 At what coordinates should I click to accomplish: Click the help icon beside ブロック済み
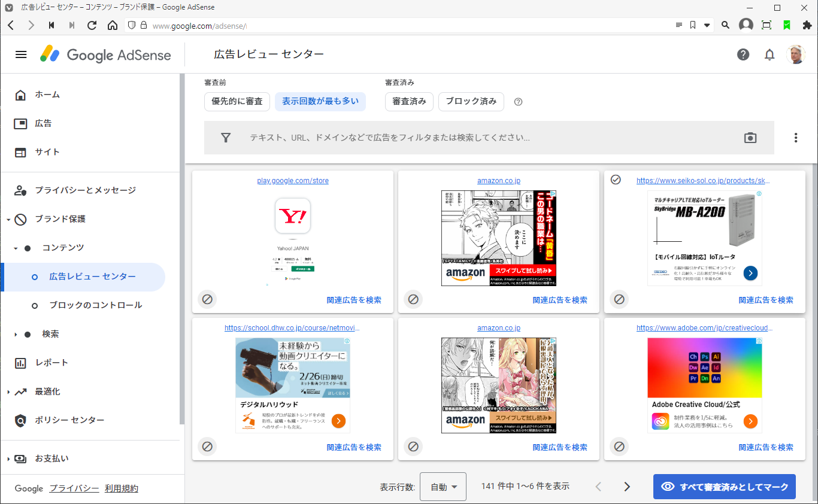519,102
